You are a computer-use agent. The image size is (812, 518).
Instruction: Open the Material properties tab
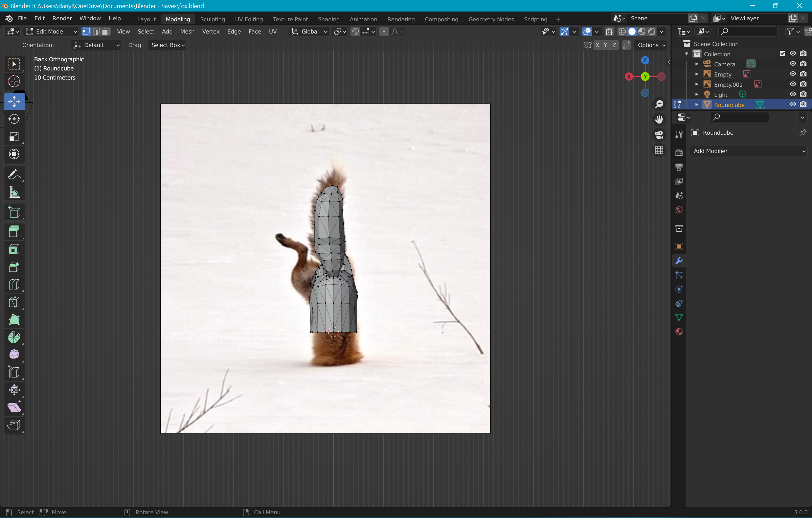point(679,332)
